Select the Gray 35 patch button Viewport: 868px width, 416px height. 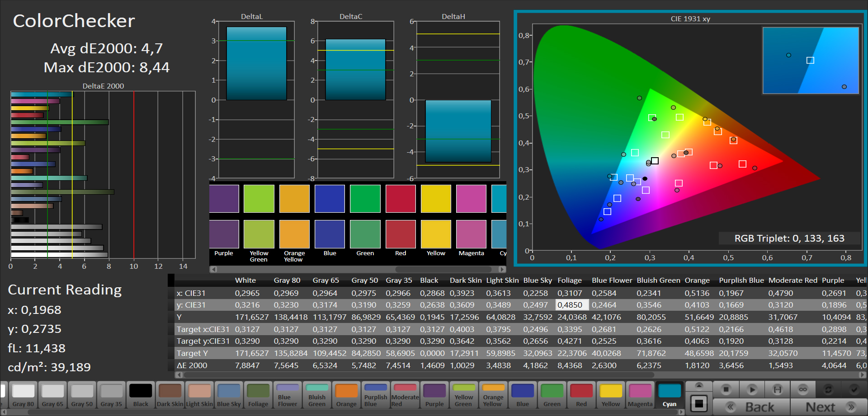click(x=111, y=395)
